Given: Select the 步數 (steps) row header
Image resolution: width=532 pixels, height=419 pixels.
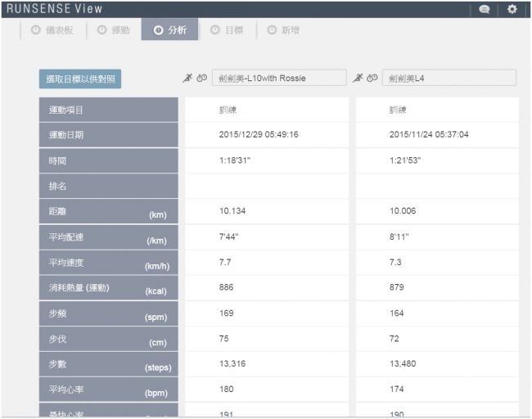Looking at the screenshot, I should 109,364.
